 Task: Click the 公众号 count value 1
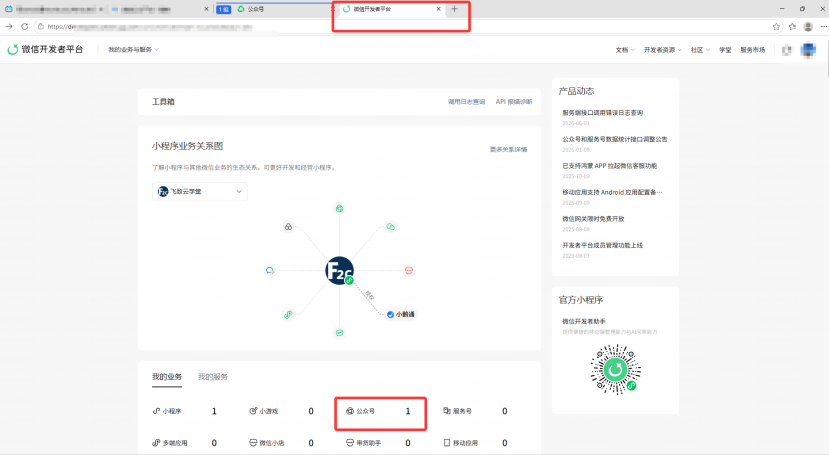408,411
